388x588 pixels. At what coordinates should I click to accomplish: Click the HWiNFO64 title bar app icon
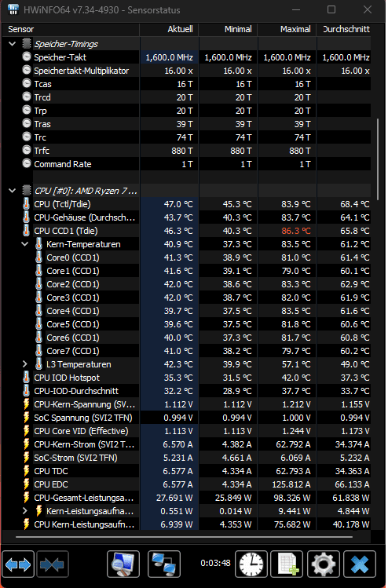[13, 9]
